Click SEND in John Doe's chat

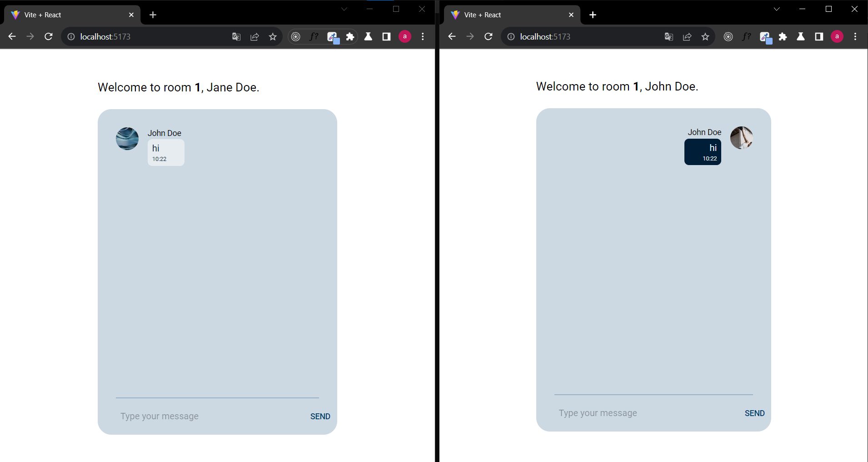point(755,413)
